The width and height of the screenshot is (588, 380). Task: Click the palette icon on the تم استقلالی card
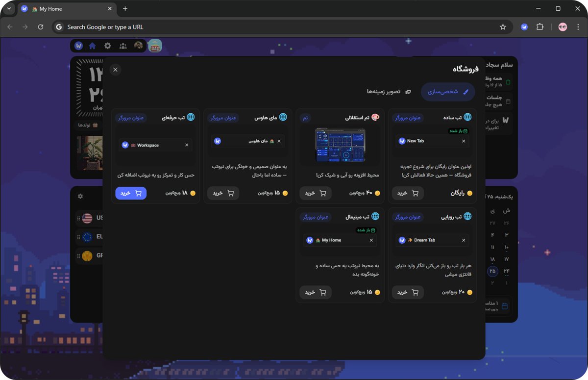click(x=374, y=117)
